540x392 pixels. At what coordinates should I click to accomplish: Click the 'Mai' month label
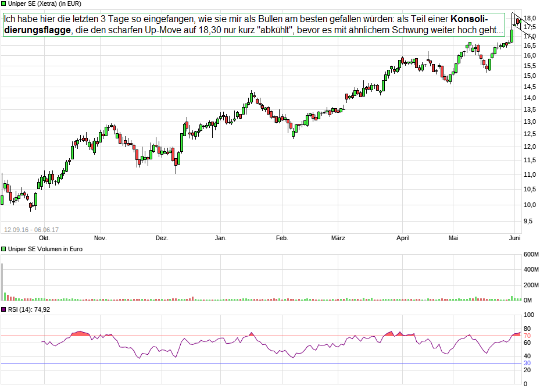coord(453,238)
